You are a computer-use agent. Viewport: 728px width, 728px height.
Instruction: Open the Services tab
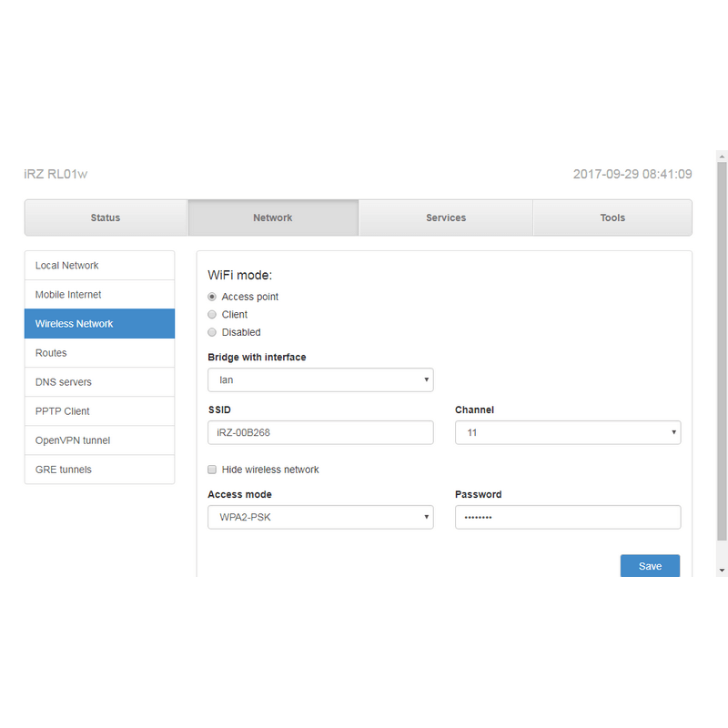(x=446, y=217)
